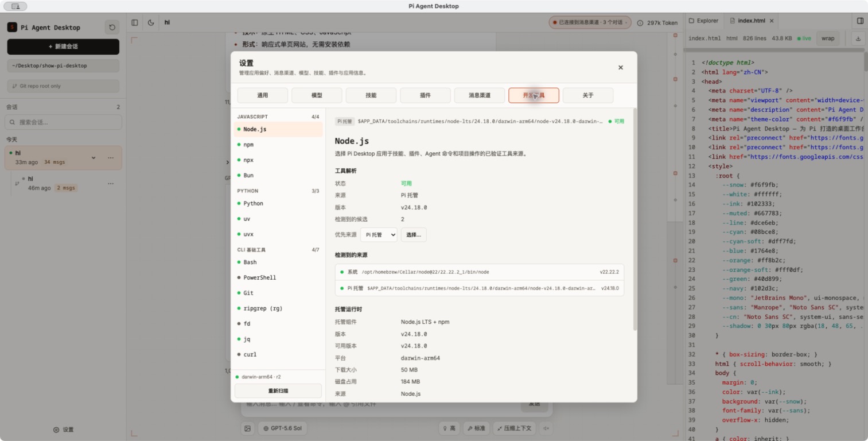The width and height of the screenshot is (868, 441).
Task: Click the 压缩上下文 button
Action: tap(515, 428)
